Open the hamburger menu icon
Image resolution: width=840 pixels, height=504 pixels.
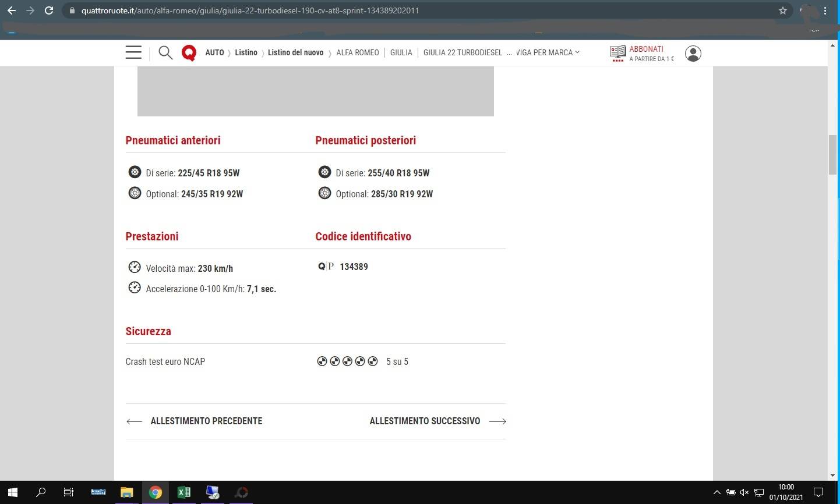pos(133,52)
